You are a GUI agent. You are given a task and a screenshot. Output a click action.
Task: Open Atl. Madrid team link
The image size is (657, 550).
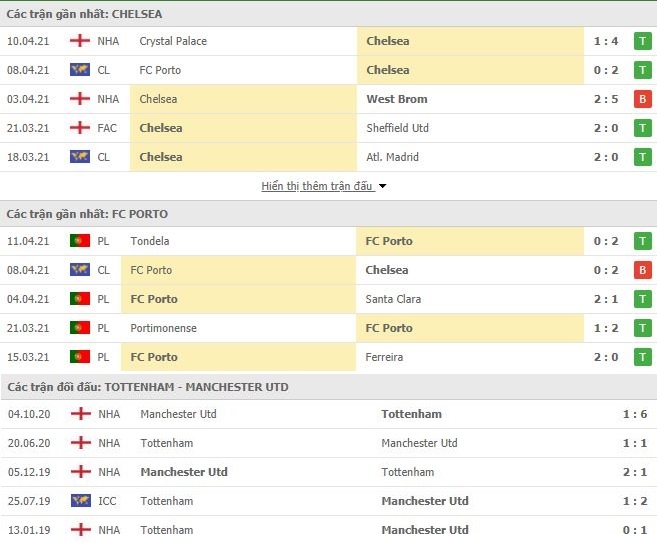click(392, 157)
